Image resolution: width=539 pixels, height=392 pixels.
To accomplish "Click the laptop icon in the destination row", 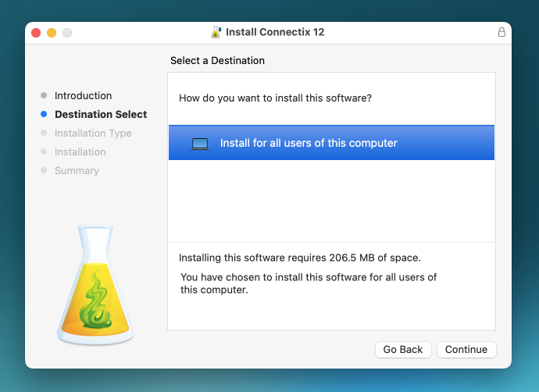I will click(x=200, y=144).
